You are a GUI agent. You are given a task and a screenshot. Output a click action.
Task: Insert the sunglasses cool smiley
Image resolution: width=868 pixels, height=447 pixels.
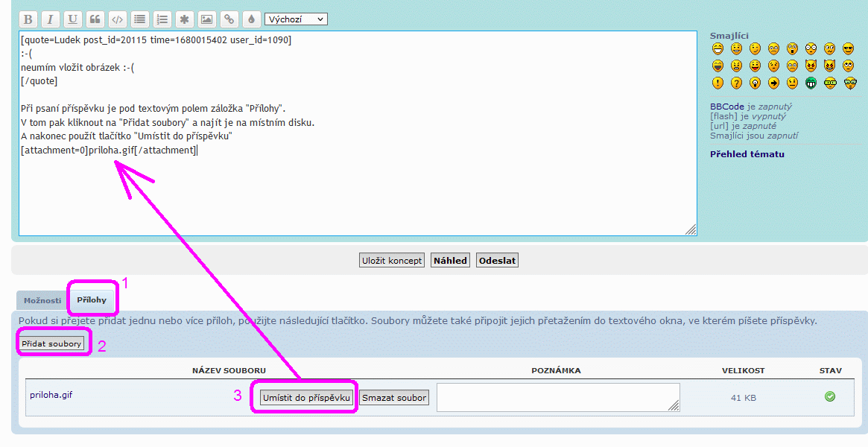[848, 49]
